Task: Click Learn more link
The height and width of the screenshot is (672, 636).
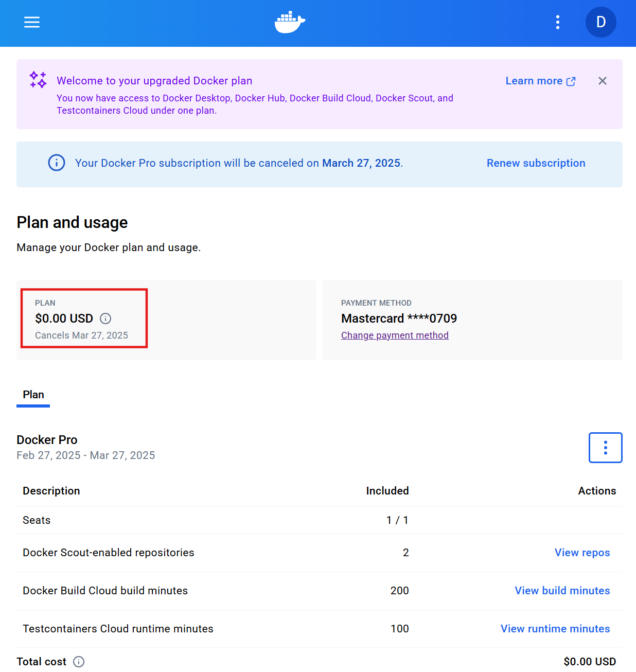Action: (x=540, y=81)
